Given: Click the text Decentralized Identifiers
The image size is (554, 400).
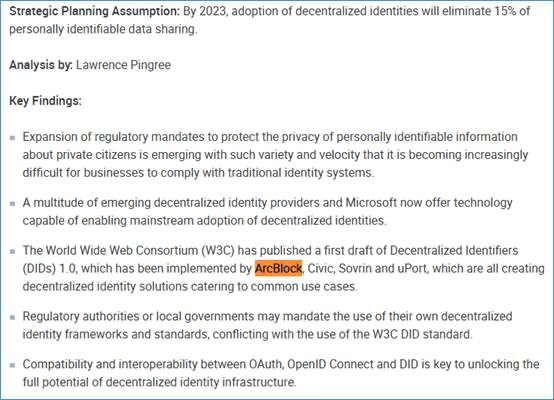Looking at the screenshot, I should pyautogui.click(x=454, y=251).
